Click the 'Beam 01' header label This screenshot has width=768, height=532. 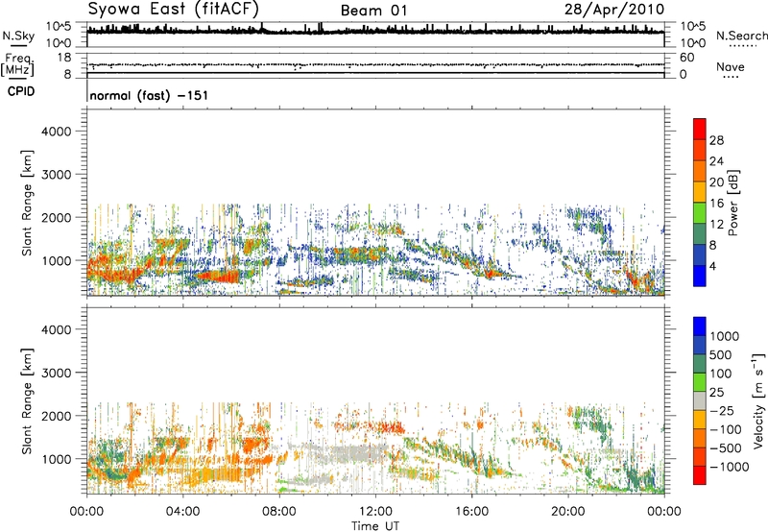click(373, 11)
